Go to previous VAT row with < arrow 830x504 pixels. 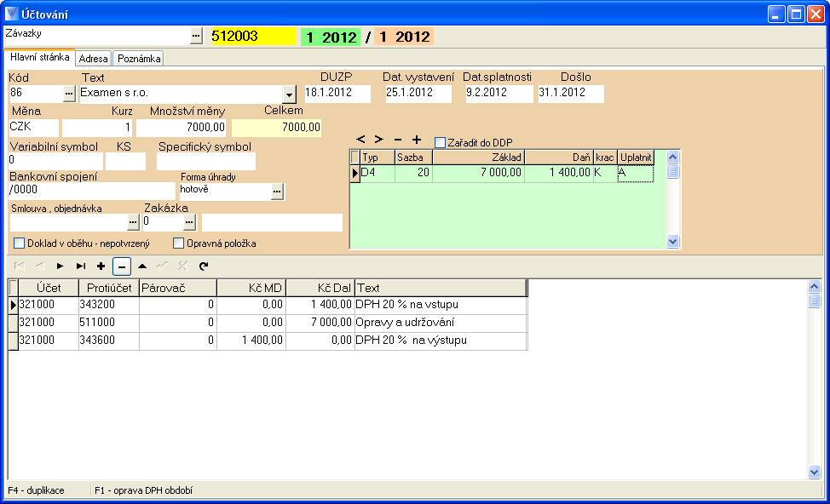tap(360, 140)
